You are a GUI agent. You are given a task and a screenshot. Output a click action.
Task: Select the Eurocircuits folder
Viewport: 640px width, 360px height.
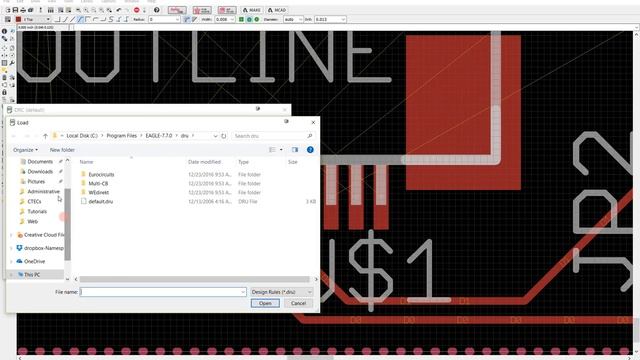101,174
